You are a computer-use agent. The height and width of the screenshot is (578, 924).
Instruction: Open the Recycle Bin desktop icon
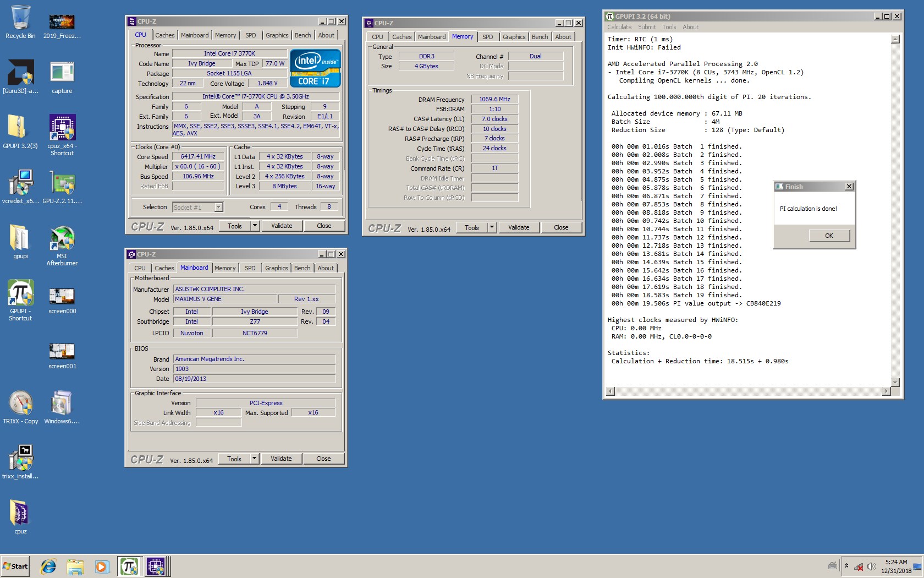coord(20,22)
